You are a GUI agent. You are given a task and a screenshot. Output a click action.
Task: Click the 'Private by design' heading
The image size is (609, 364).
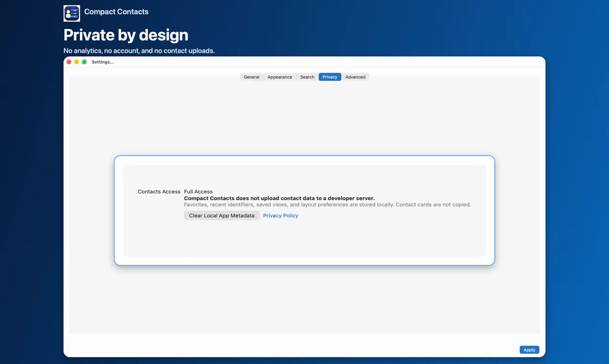coord(126,35)
